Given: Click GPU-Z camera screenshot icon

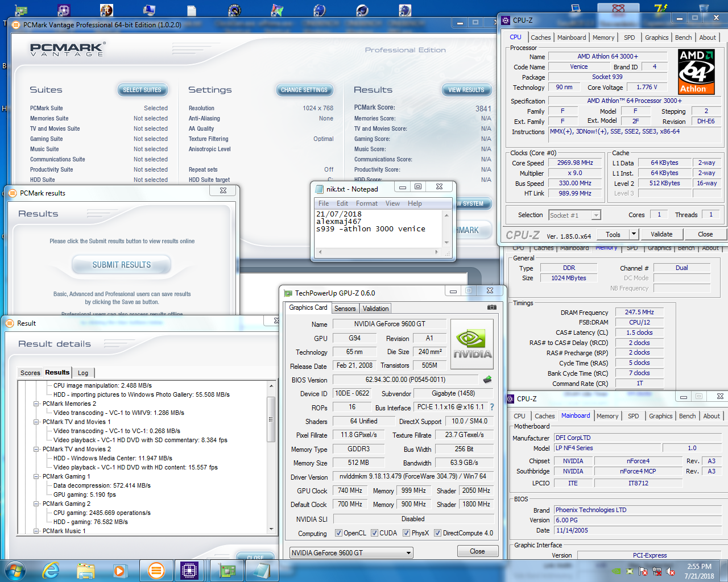Looking at the screenshot, I should [491, 307].
